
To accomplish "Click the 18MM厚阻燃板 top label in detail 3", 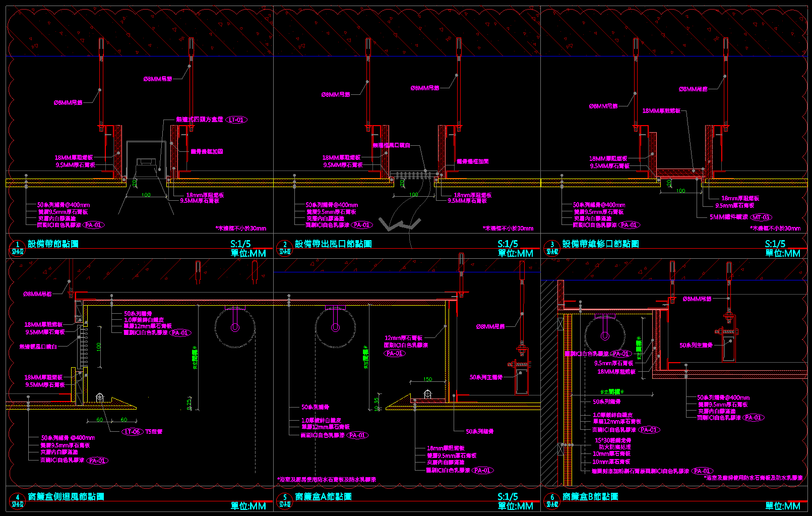I will pos(661,110).
